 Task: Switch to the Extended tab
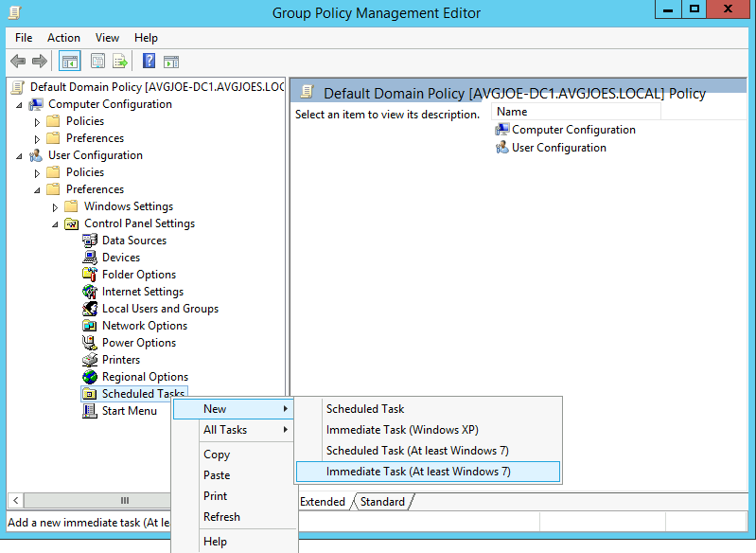323,502
